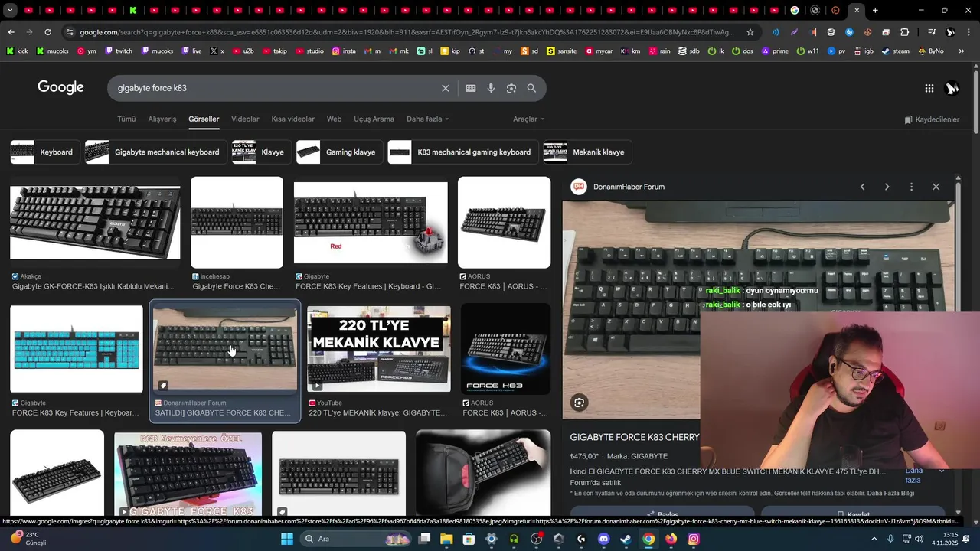Open Kaydedilenler saved items
The width and height of the screenshot is (980, 551).
(932, 119)
